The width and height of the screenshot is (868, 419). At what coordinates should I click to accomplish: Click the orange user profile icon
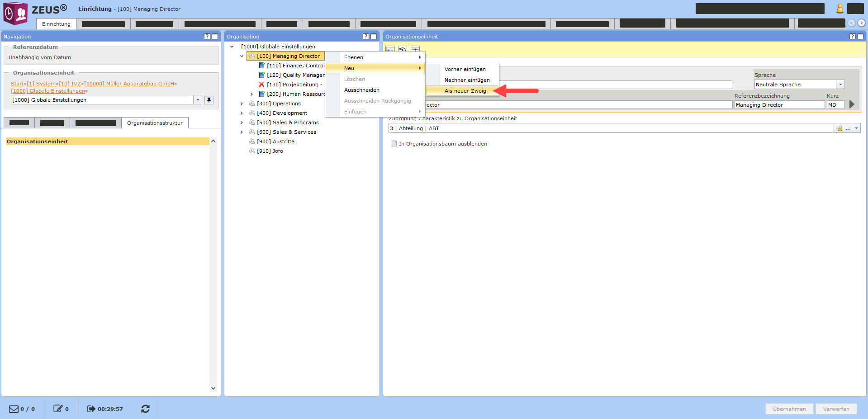pyautogui.click(x=840, y=9)
